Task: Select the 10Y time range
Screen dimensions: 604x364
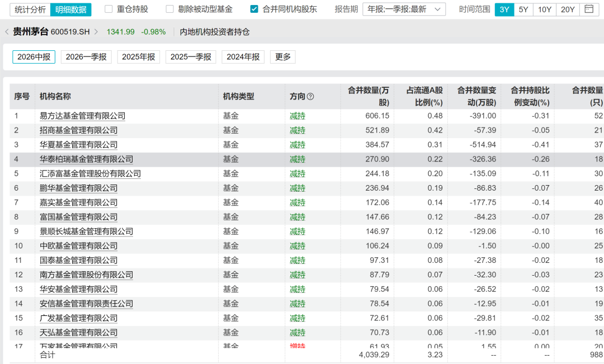Action: [x=545, y=10]
